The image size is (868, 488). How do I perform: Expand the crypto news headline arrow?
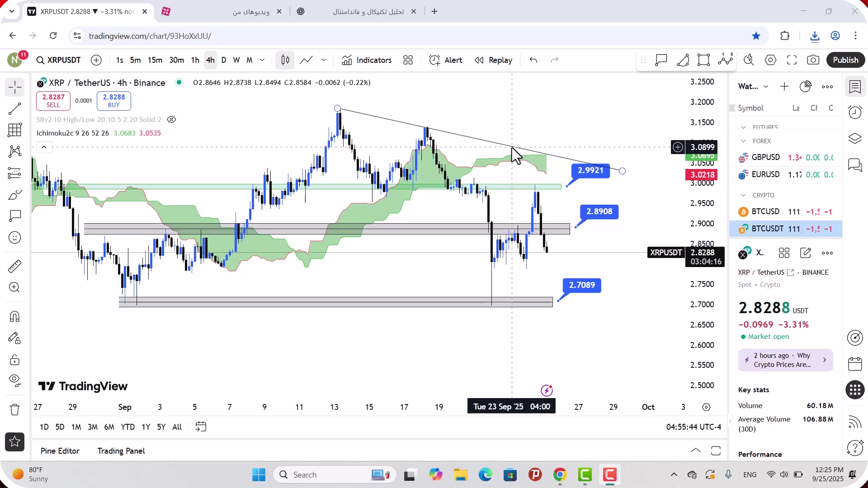pos(825,360)
